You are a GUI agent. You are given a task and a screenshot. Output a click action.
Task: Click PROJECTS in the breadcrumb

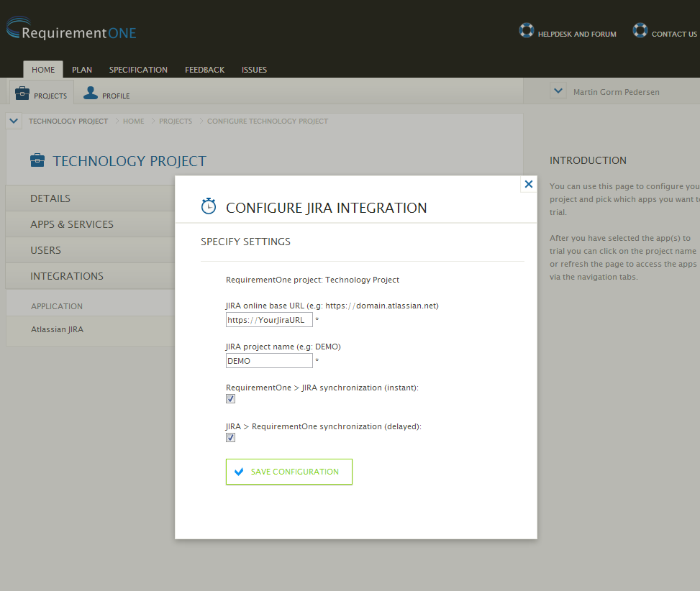pos(176,121)
